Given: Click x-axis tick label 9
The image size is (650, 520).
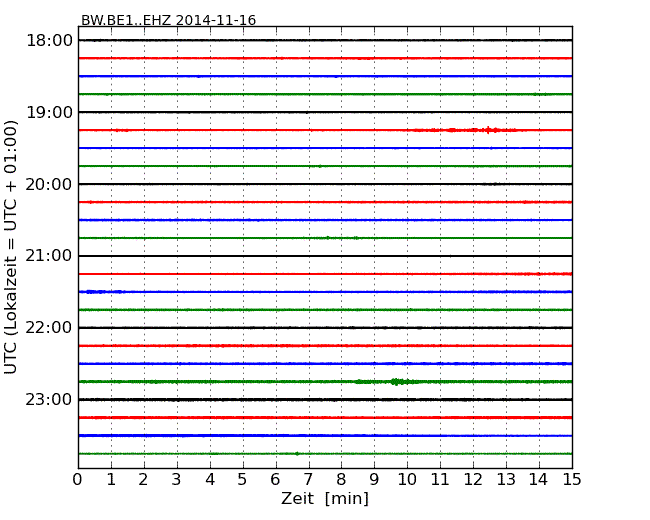Looking at the screenshot, I should click(374, 480).
